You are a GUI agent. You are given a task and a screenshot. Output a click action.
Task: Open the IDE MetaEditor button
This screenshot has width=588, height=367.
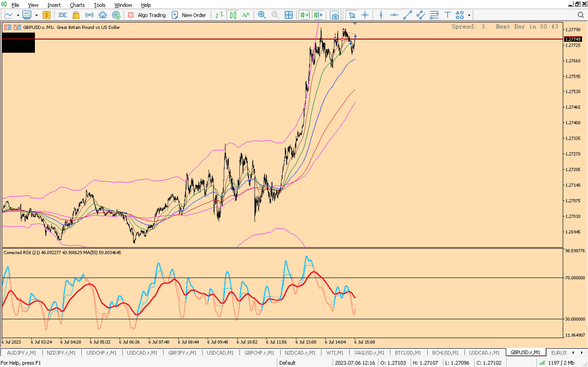click(62, 15)
